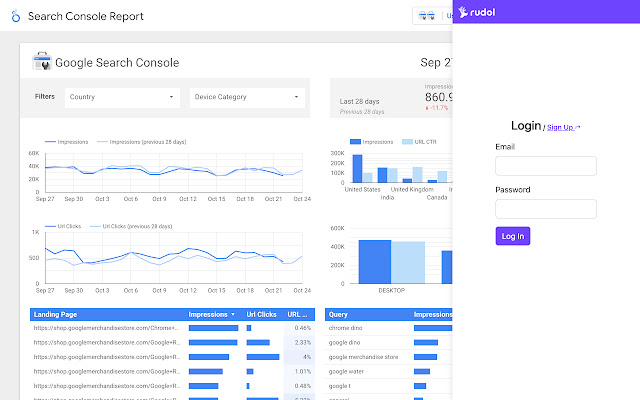Screen dimensions: 640x400
Task: Click the Query column header
Action: tap(338, 314)
